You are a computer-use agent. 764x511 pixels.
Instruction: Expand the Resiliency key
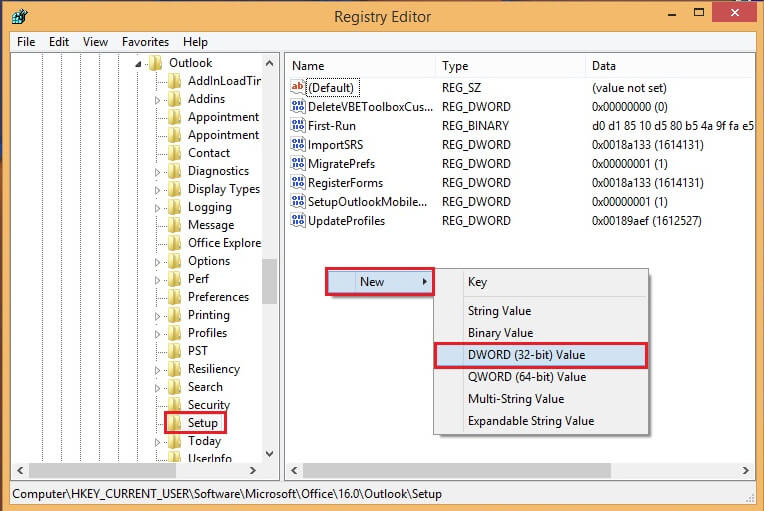pyautogui.click(x=157, y=370)
